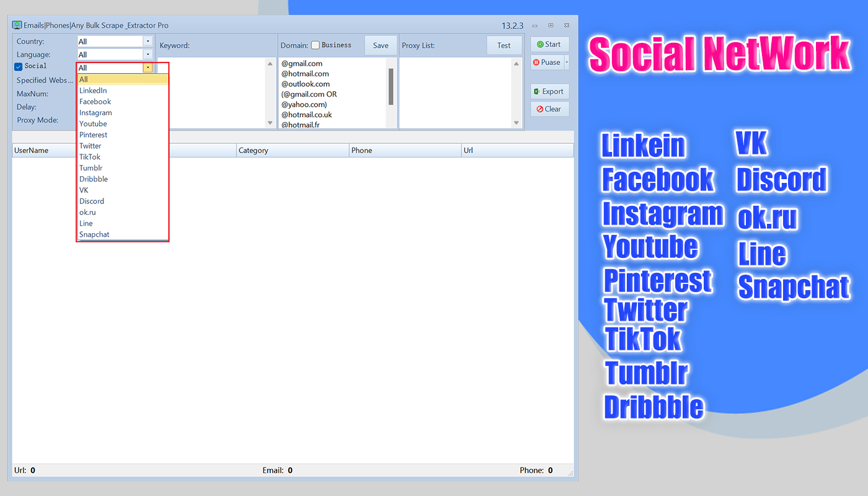Click the domain list scrollbar thumb
This screenshot has height=496, width=868.
pos(391,86)
